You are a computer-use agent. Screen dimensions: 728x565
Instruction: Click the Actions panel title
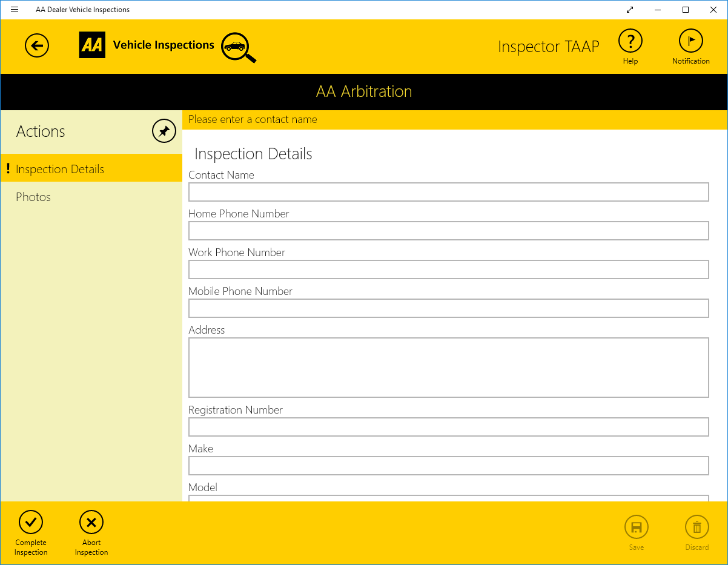coord(41,131)
